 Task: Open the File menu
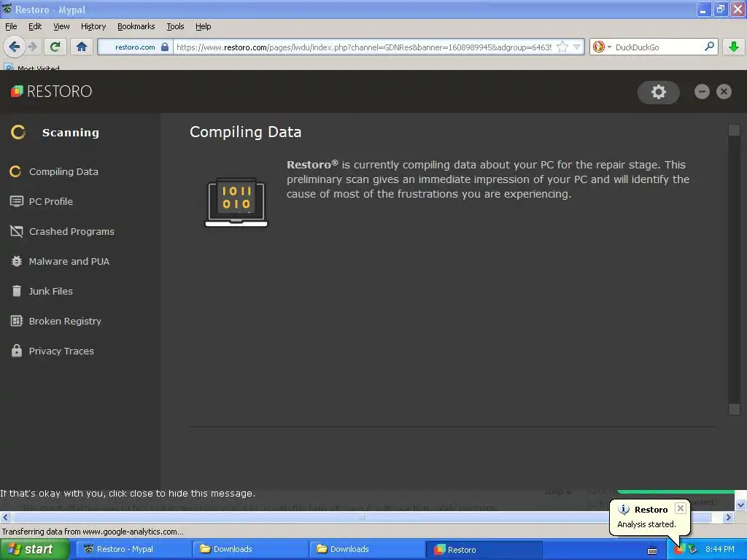tap(11, 26)
